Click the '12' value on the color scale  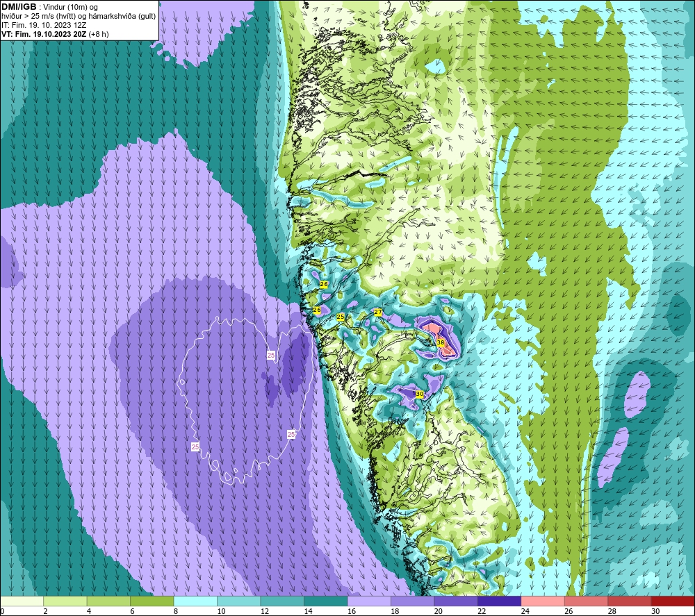pyautogui.click(x=265, y=611)
